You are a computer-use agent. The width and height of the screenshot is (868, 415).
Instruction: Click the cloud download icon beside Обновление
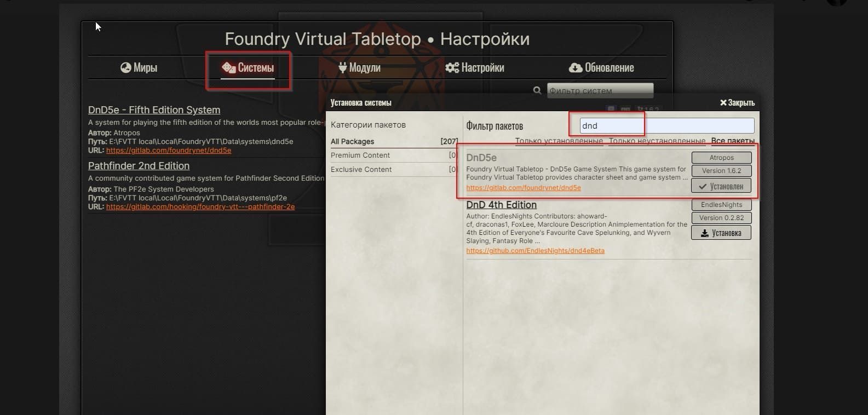576,67
